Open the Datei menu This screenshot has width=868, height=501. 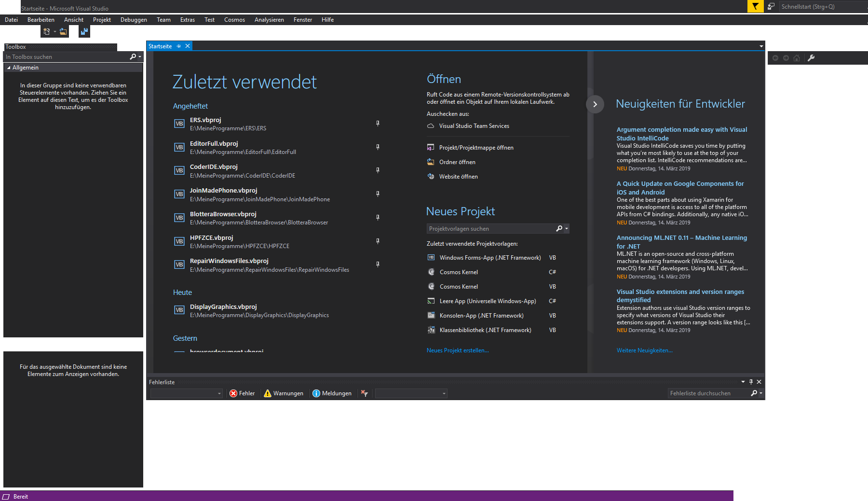pos(12,20)
